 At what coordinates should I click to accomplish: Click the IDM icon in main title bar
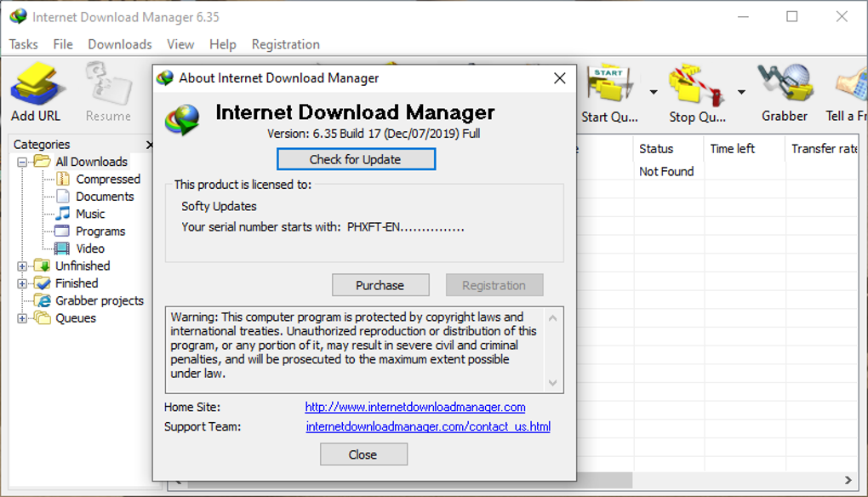point(18,16)
